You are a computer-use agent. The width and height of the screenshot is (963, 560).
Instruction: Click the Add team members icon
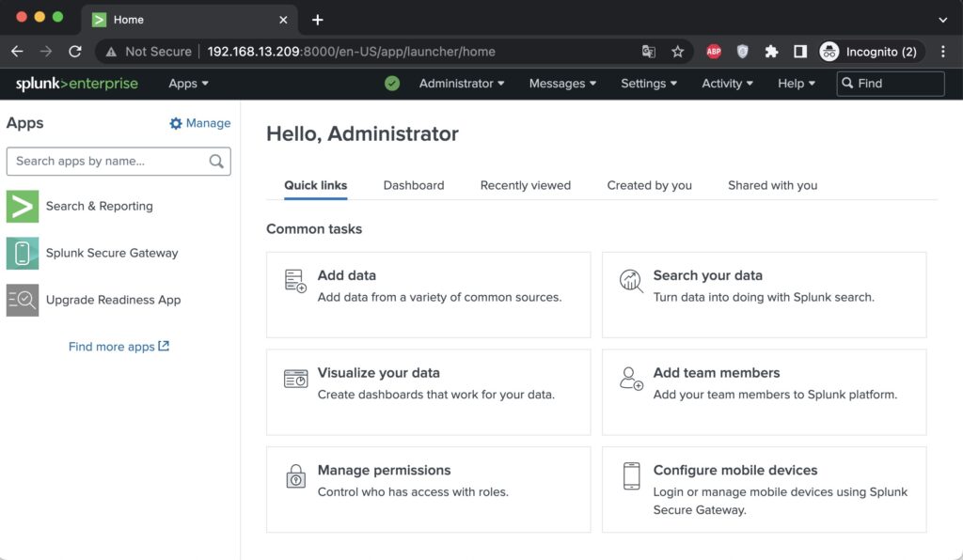(631, 379)
